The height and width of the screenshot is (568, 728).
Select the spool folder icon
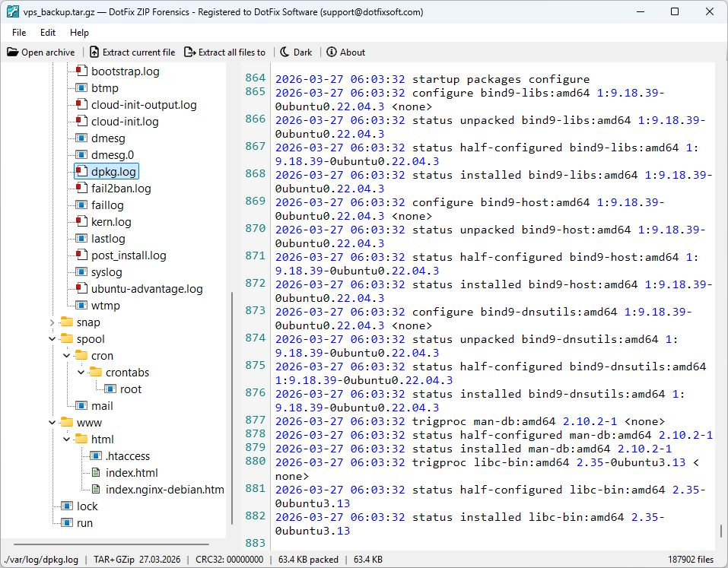[67, 338]
